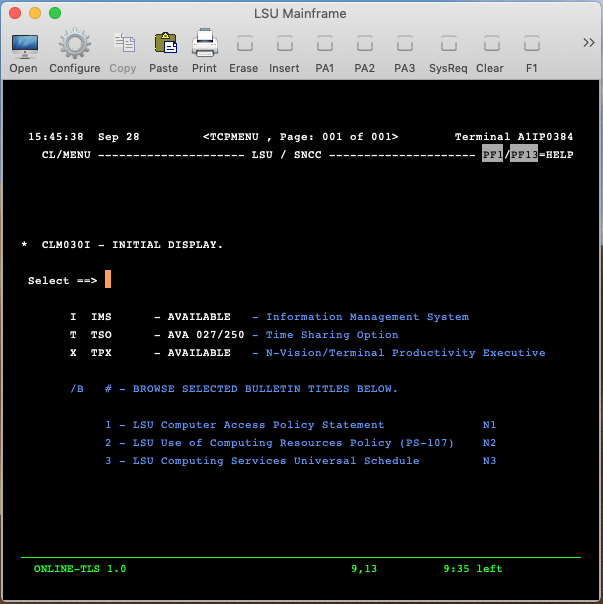This screenshot has width=603, height=604.
Task: Click the red close window button
Action: (x=15, y=13)
